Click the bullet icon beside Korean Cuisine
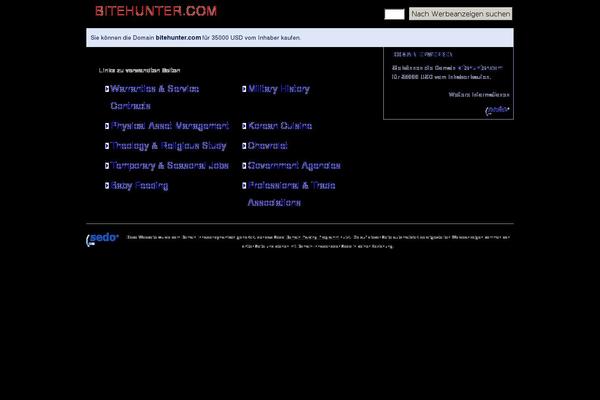This screenshot has width=600, height=400. tap(244, 126)
